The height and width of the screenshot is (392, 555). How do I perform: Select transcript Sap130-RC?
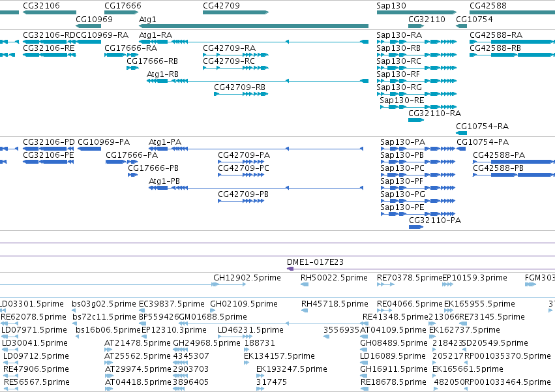pyautogui.click(x=417, y=68)
